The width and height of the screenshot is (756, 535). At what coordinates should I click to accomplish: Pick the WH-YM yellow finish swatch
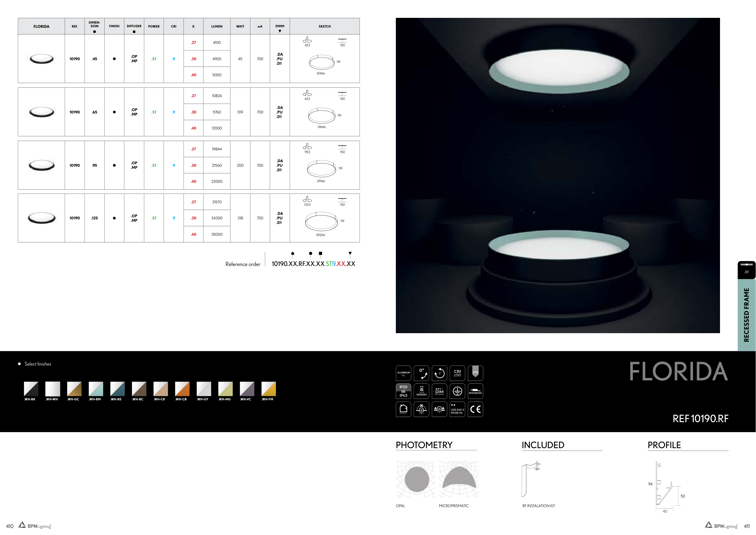[x=268, y=389]
